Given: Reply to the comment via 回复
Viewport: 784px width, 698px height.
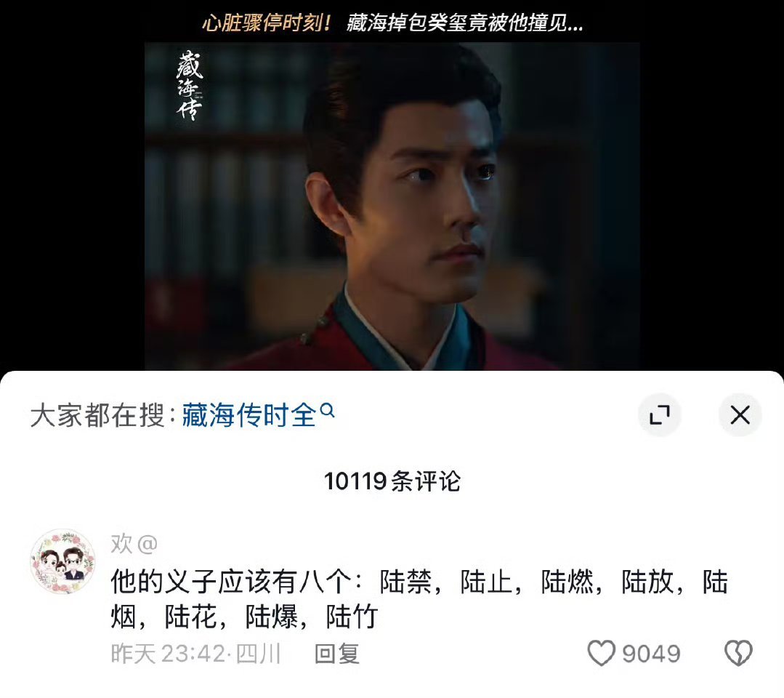Looking at the screenshot, I should point(337,654).
